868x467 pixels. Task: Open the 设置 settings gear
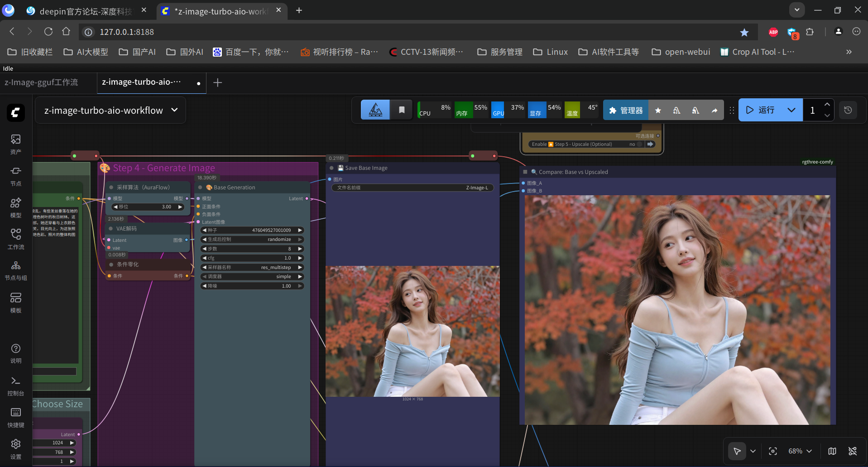click(16, 449)
